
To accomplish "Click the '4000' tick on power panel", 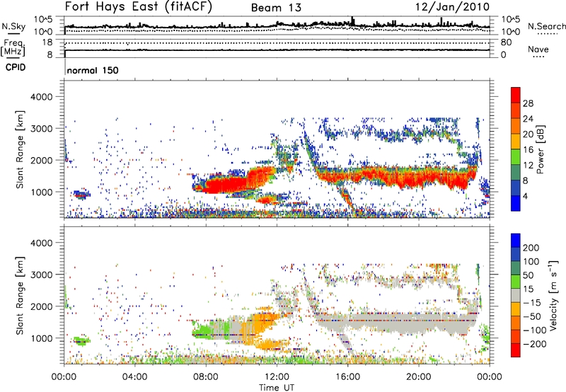I will 42,97.
